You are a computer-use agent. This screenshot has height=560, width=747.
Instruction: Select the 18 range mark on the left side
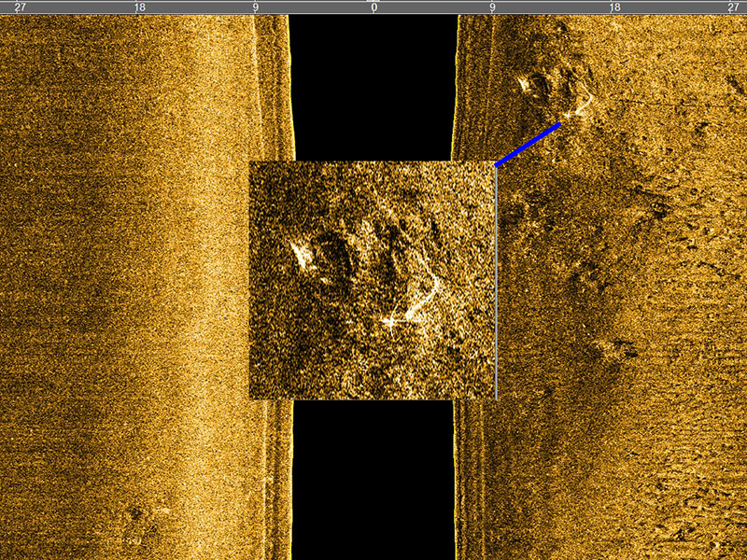tap(139, 7)
